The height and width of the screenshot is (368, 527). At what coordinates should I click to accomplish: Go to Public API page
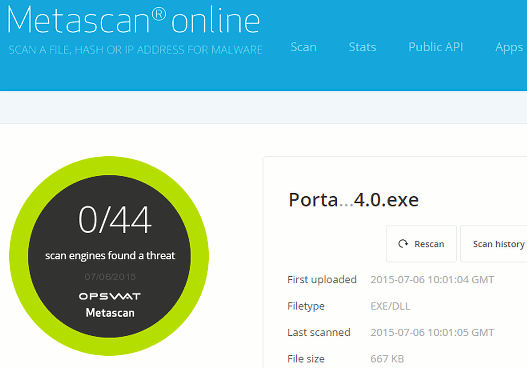(436, 47)
